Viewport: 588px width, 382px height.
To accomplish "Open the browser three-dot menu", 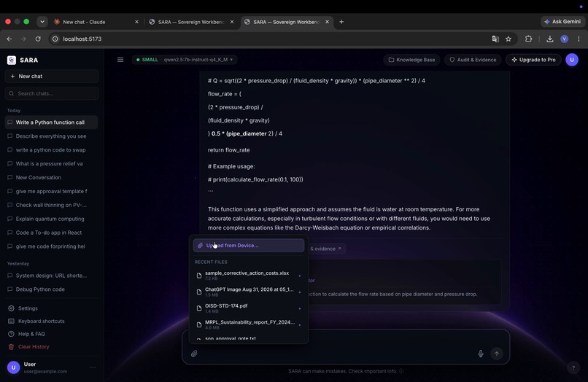I will 579,39.
